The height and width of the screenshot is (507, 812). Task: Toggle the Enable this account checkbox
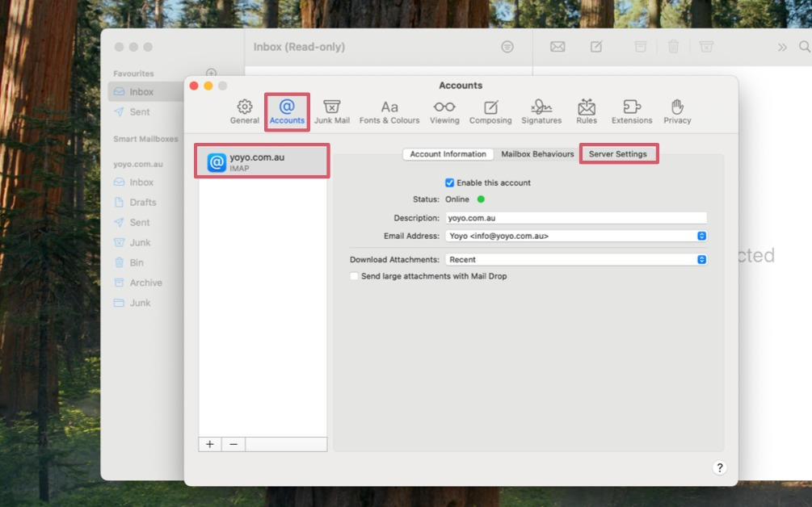click(449, 182)
